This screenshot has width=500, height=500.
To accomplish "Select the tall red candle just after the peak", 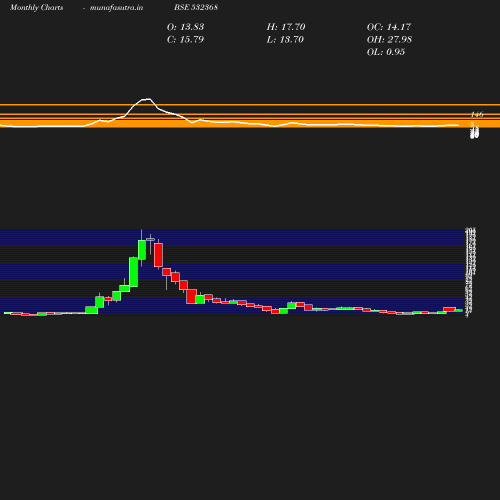I will tap(158, 255).
